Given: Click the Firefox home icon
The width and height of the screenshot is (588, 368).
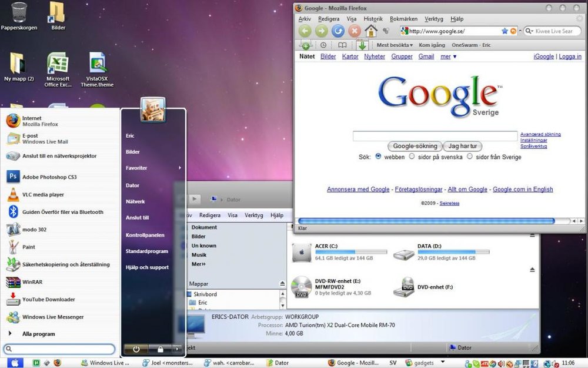Looking at the screenshot, I should (370, 31).
